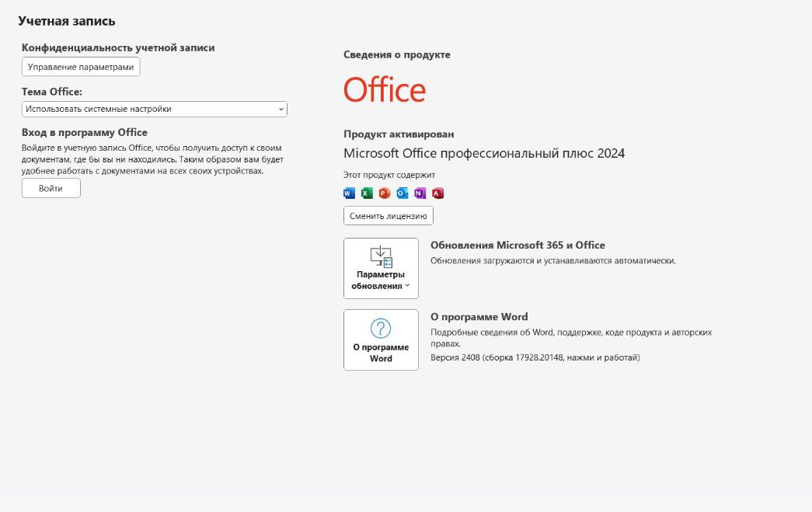812x512 pixels.
Task: Open the Тема Office theme dropdown
Action: pyautogui.click(x=155, y=110)
